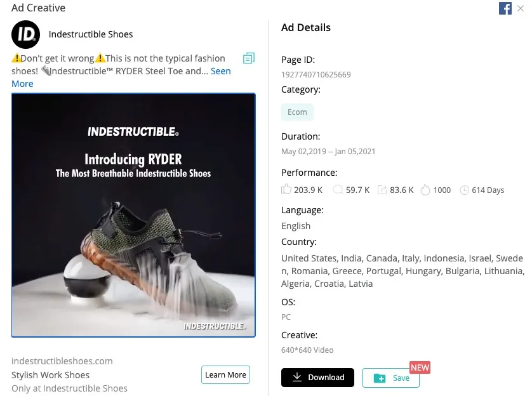Viewport: 532px width, 396px height.
Task: Expand ad text with See More
Action: 220,71
